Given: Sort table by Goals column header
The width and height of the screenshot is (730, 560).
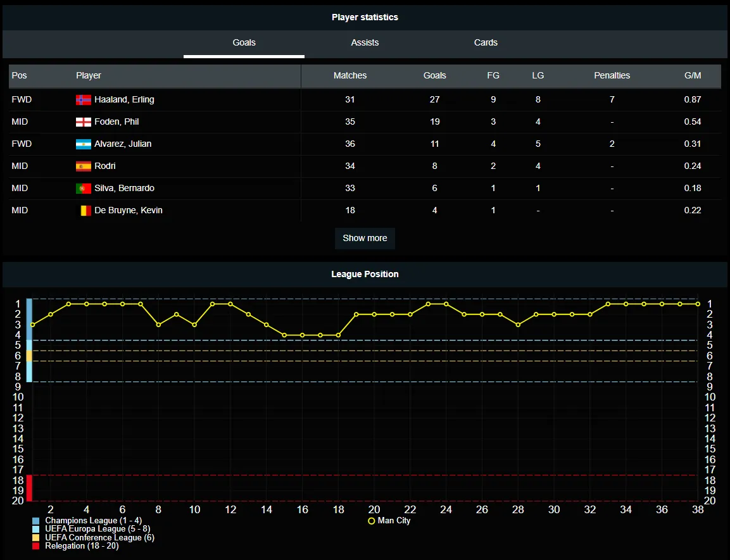Looking at the screenshot, I should click(434, 75).
